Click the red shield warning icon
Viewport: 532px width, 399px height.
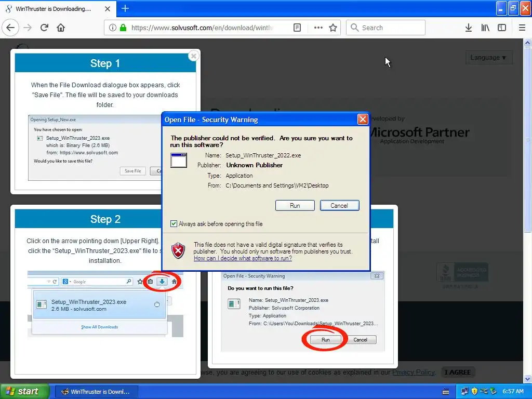[x=179, y=251]
